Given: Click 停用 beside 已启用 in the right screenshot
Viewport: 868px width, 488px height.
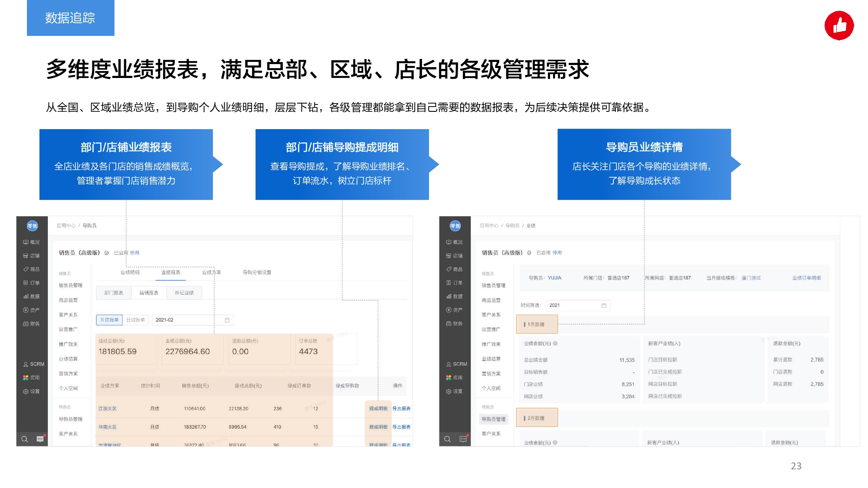Looking at the screenshot, I should coord(557,253).
